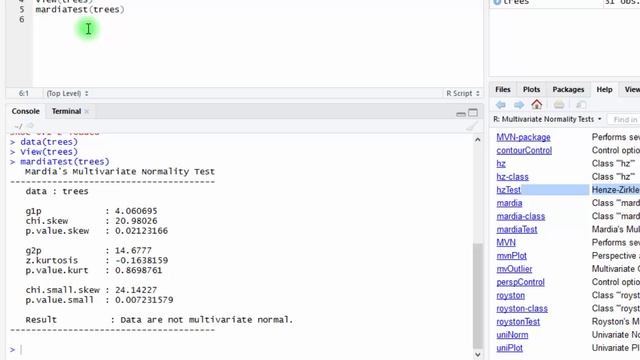The height and width of the screenshot is (360, 640).
Task: Click console scrollbar down arrow
Action: tap(478, 355)
